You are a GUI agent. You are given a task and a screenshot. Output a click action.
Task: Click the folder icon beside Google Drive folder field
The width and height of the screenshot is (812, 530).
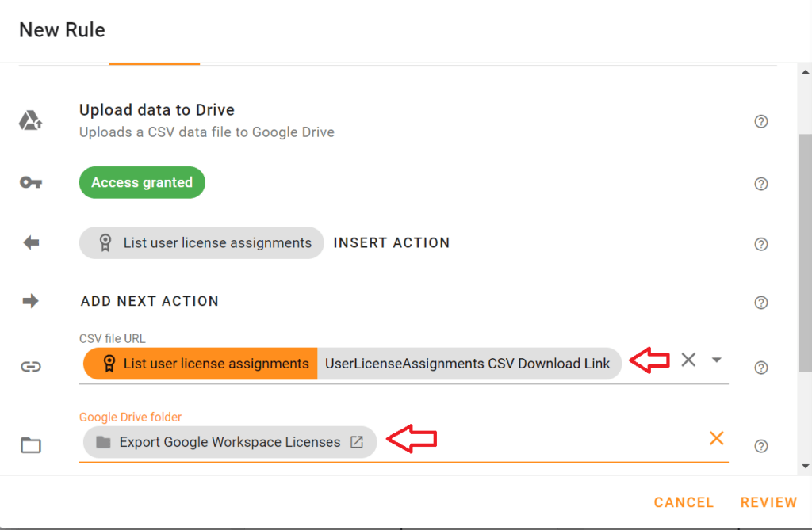[x=31, y=445]
